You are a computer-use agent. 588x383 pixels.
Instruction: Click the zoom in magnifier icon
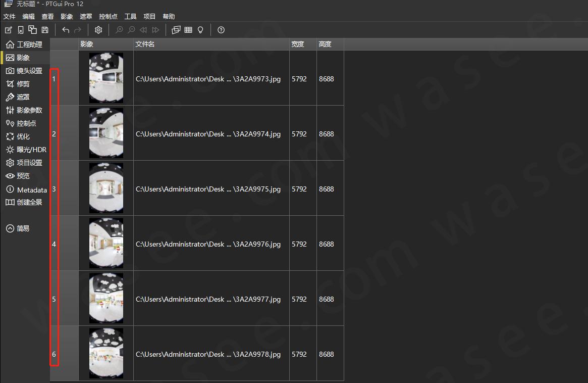(119, 30)
